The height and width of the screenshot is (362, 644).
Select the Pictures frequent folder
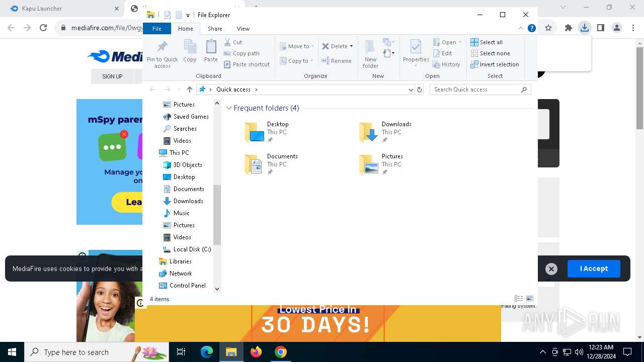tap(381, 164)
